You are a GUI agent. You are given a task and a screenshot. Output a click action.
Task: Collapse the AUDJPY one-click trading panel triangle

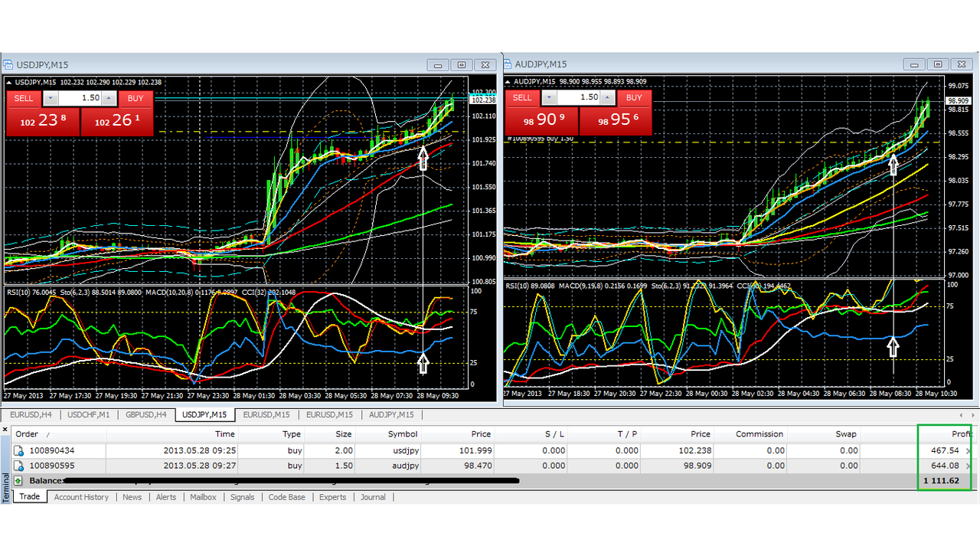point(508,83)
